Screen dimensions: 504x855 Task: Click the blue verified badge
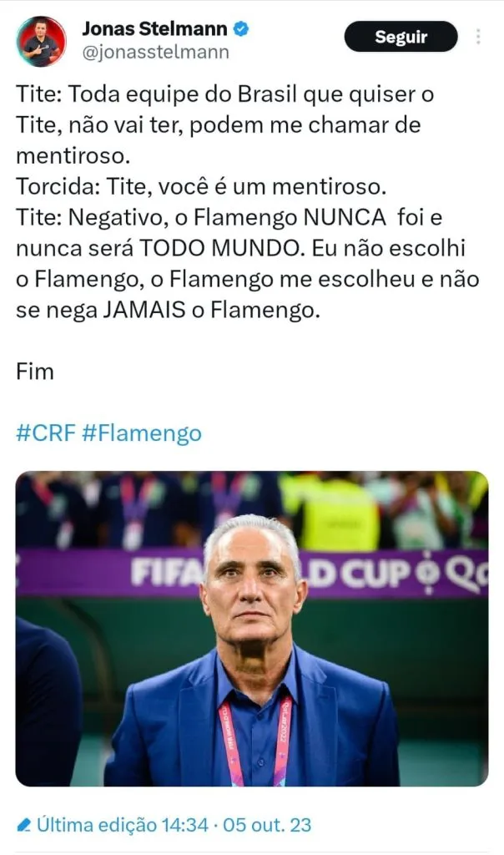[240, 30]
